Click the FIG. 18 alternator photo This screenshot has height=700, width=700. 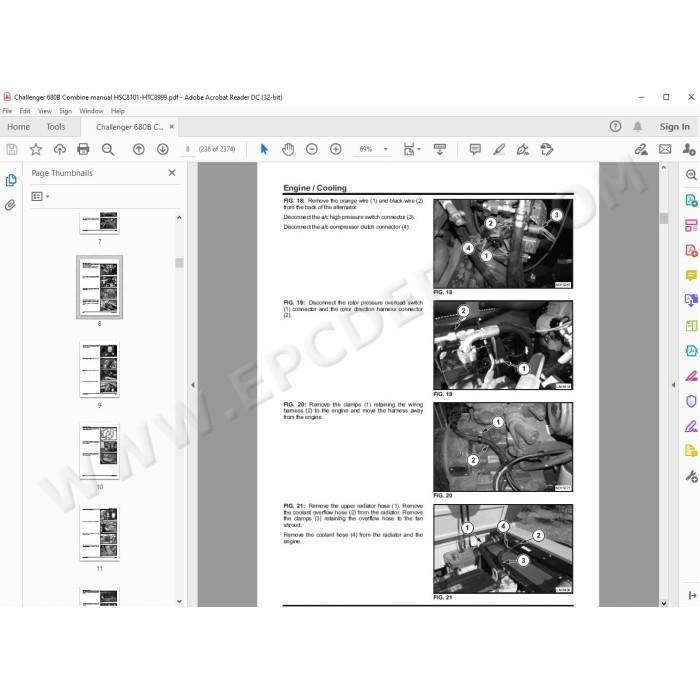tap(503, 243)
